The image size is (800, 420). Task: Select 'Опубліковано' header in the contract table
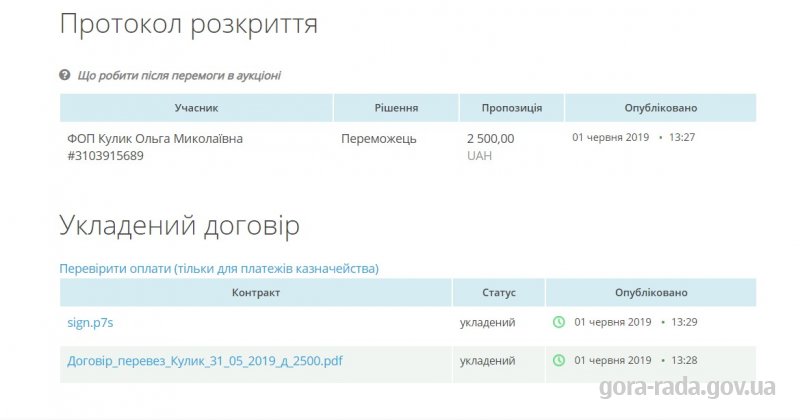pyautogui.click(x=651, y=292)
